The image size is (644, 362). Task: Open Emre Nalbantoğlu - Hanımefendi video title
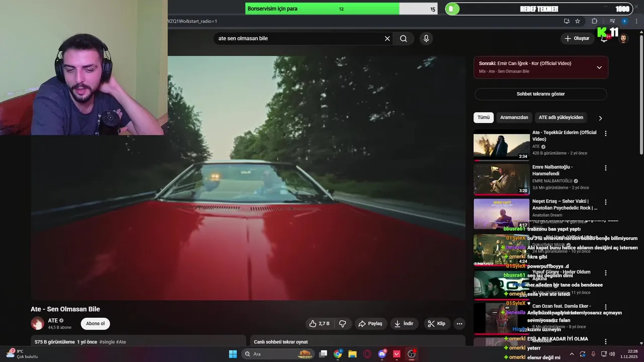(x=552, y=170)
